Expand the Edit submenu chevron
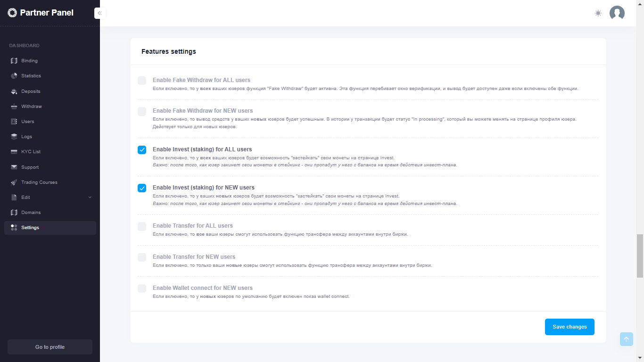This screenshot has height=362, width=644. [90, 197]
